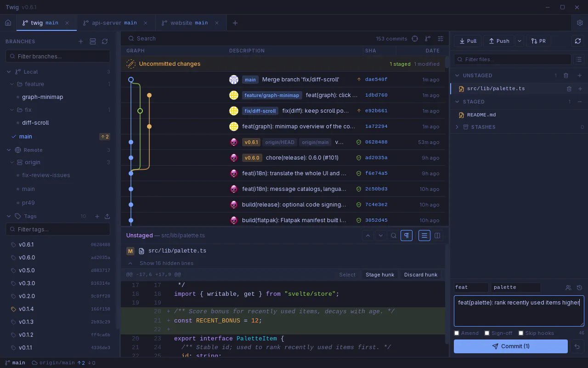The image size is (588, 368).
Task: Collapse the Local branches section
Action: (x=9, y=72)
